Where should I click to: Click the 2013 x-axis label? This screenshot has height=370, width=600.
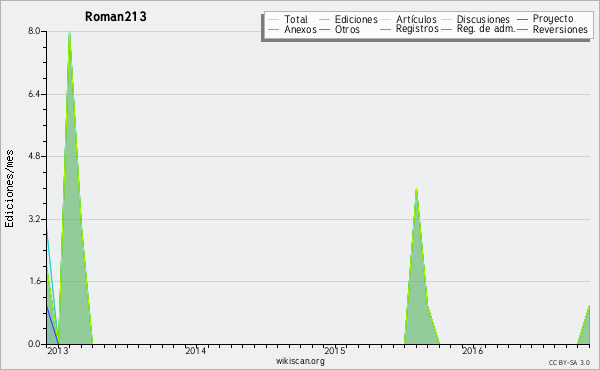pos(58,351)
